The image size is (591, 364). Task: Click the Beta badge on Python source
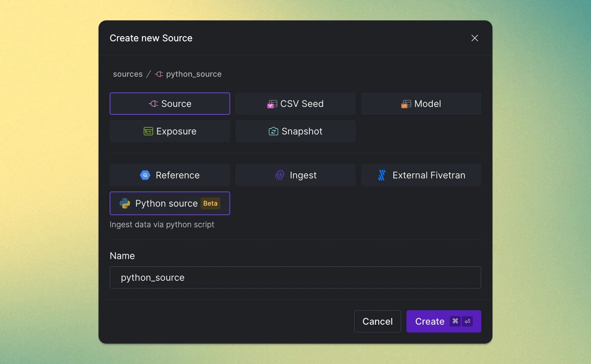click(210, 203)
